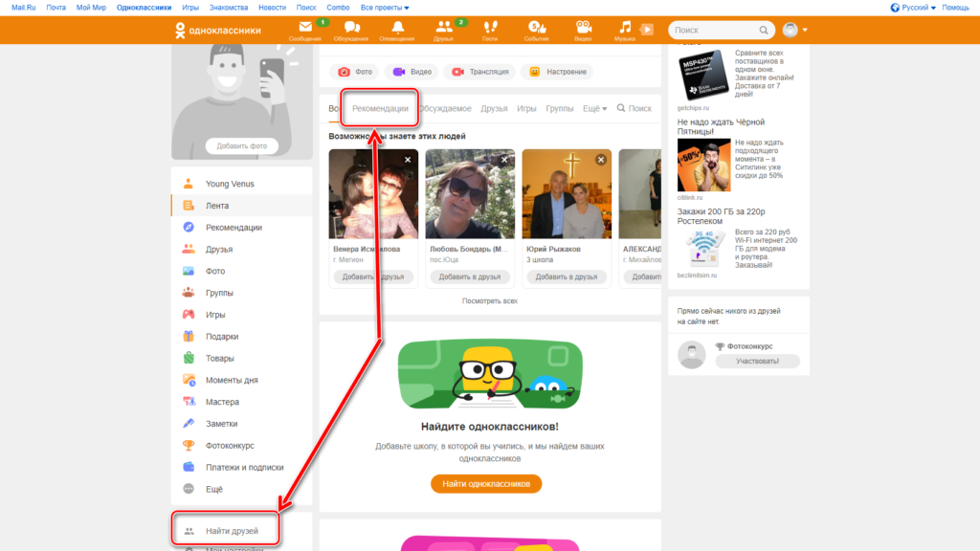Dismiss Венера Исмаилова suggestion card
The width and height of the screenshot is (980, 551).
click(x=408, y=160)
